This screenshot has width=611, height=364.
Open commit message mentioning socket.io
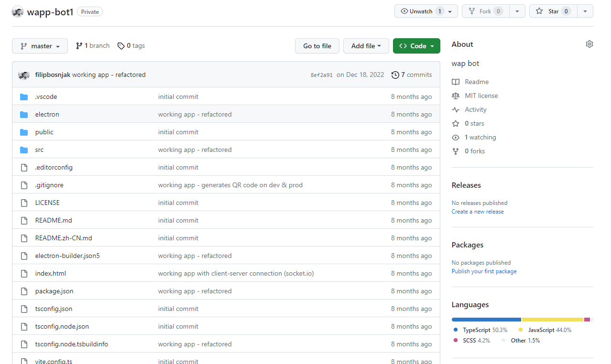[x=236, y=273]
